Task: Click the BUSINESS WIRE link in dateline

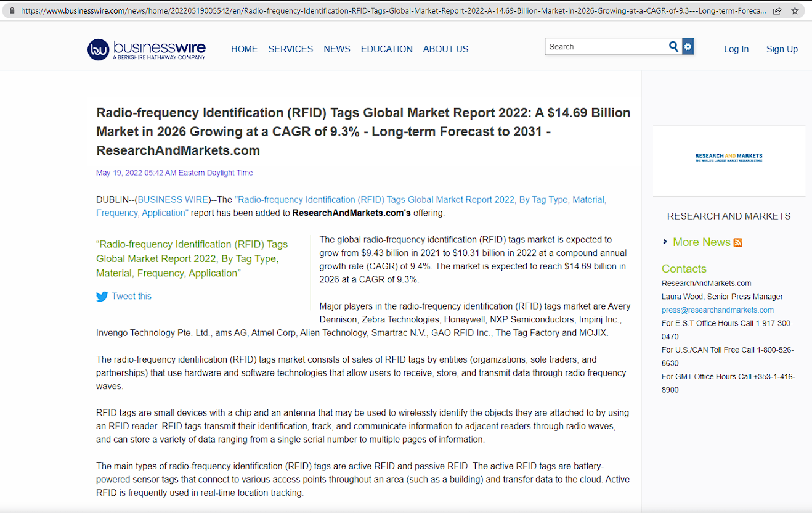Action: (173, 200)
